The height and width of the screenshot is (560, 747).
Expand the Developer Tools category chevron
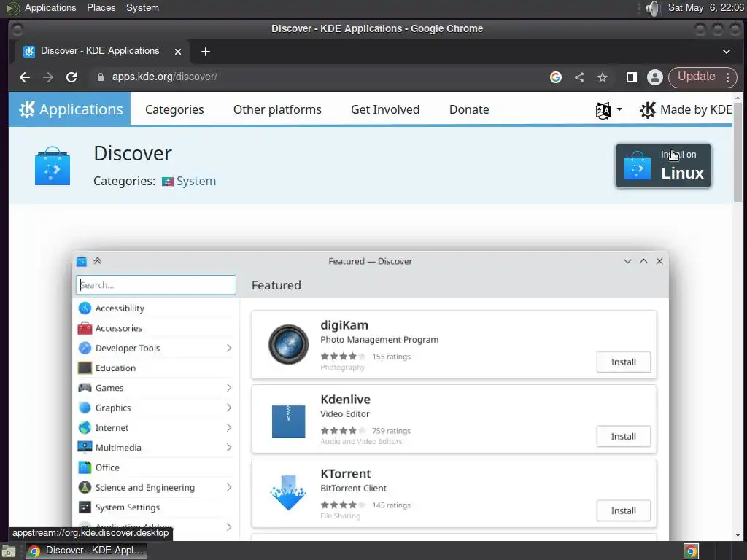pyautogui.click(x=228, y=348)
